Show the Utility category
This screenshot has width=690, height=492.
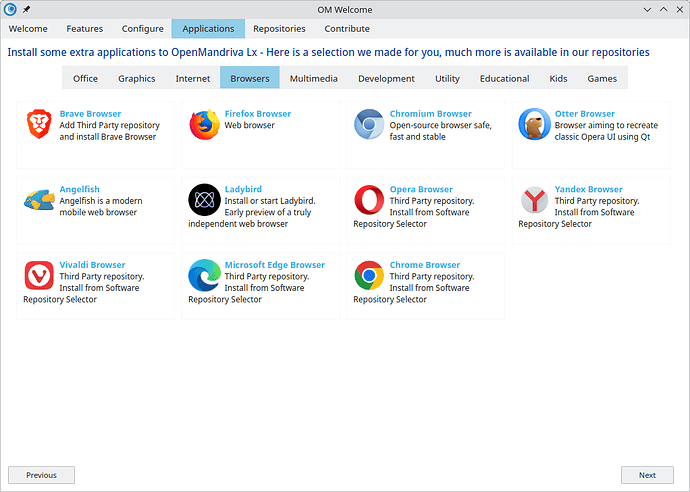[x=447, y=78]
